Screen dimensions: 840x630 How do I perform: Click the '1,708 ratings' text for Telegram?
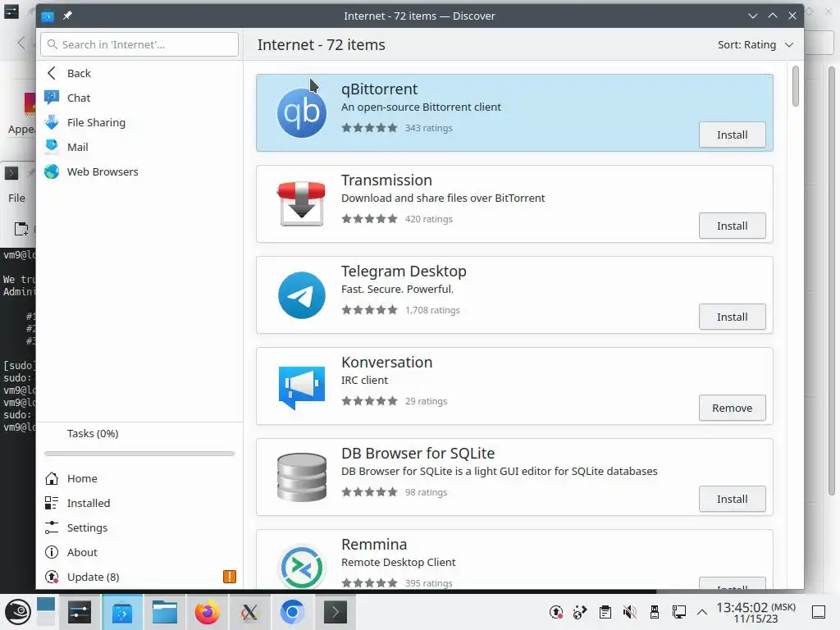point(432,310)
